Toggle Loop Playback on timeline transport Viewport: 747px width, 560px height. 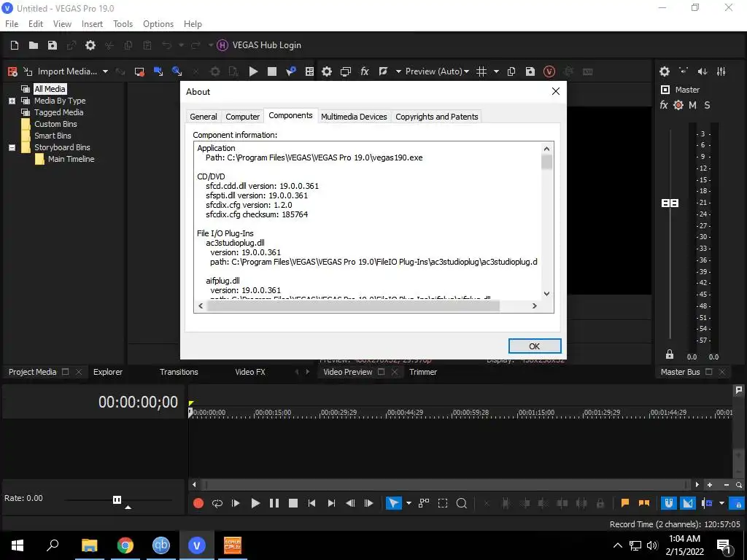click(x=217, y=503)
